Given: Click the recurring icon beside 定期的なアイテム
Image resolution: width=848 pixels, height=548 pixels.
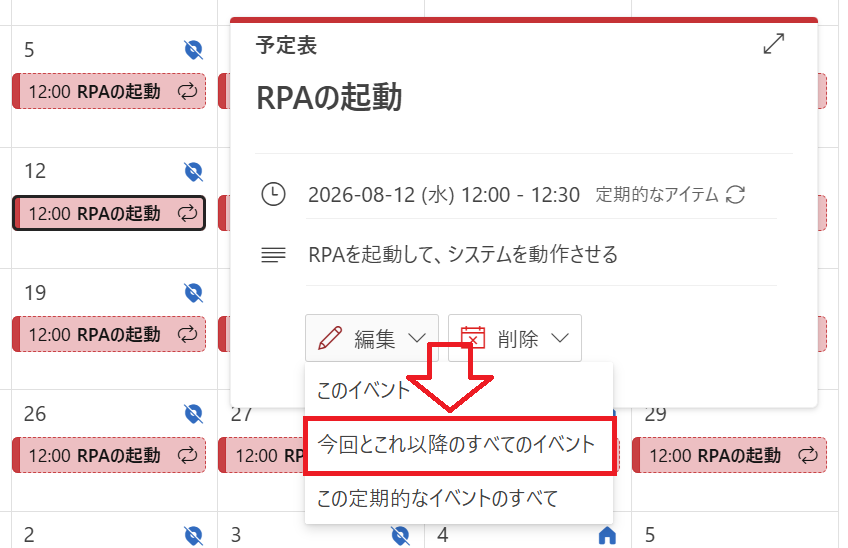Looking at the screenshot, I should [736, 195].
